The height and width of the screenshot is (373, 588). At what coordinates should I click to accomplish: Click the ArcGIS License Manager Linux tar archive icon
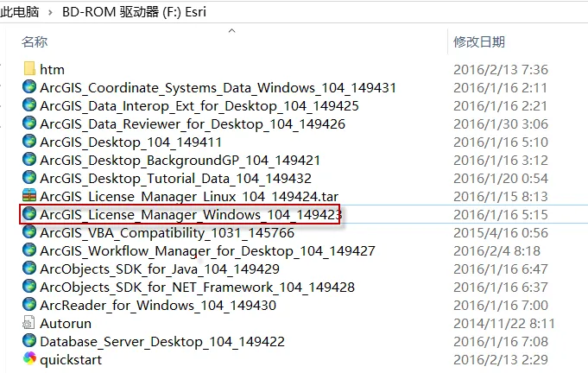29,196
